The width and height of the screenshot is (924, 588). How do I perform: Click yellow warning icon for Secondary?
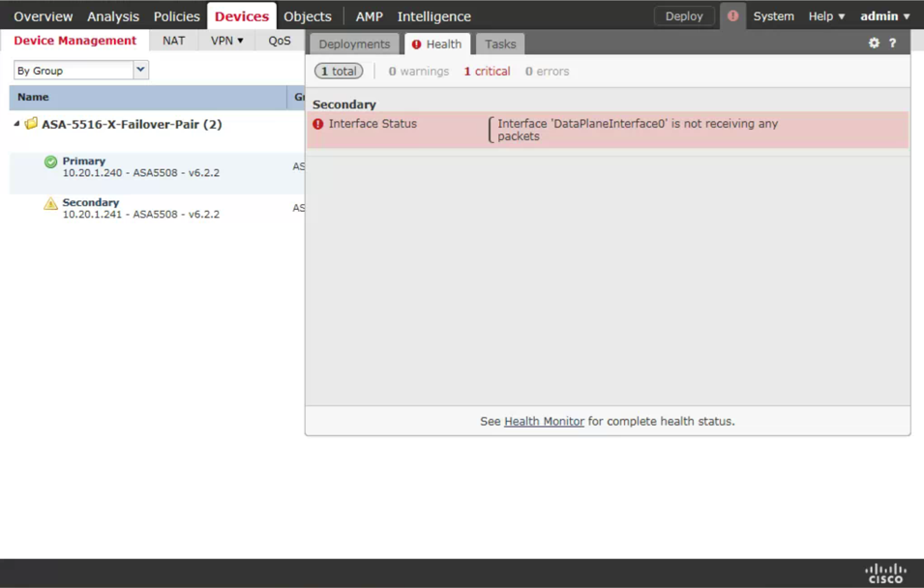(x=50, y=203)
